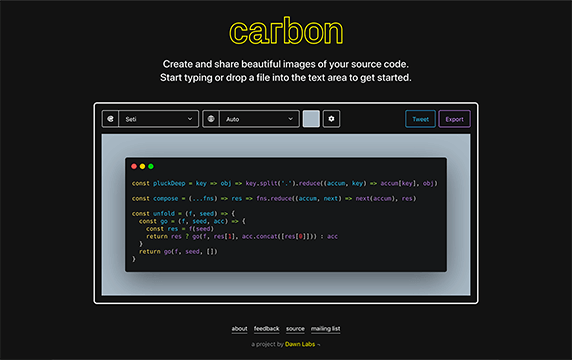Click the green window dot

click(x=151, y=166)
